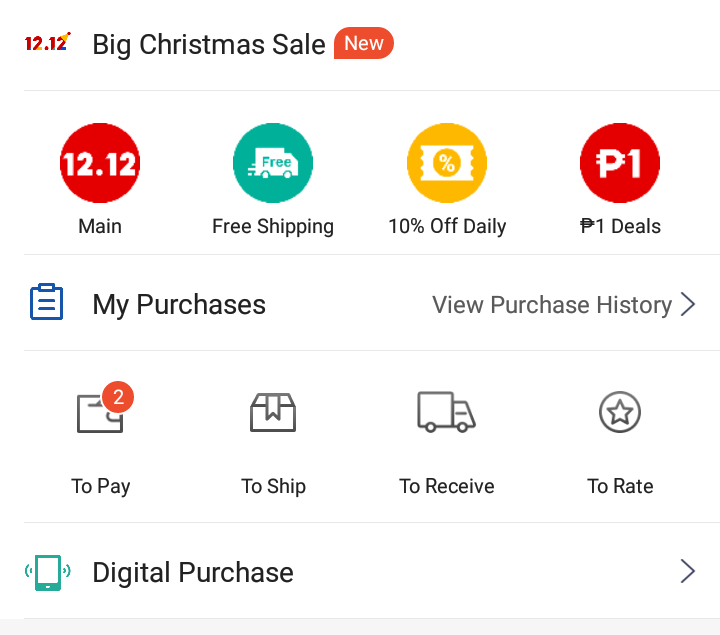This screenshot has height=635, width=720.
Task: Open the To Ship box icon
Action: [273, 412]
